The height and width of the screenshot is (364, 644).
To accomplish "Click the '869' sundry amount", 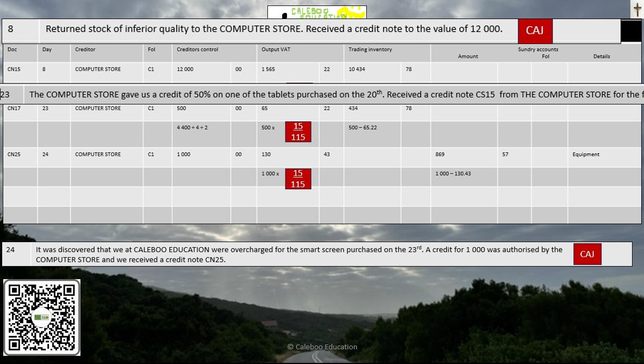I will coord(440,154).
